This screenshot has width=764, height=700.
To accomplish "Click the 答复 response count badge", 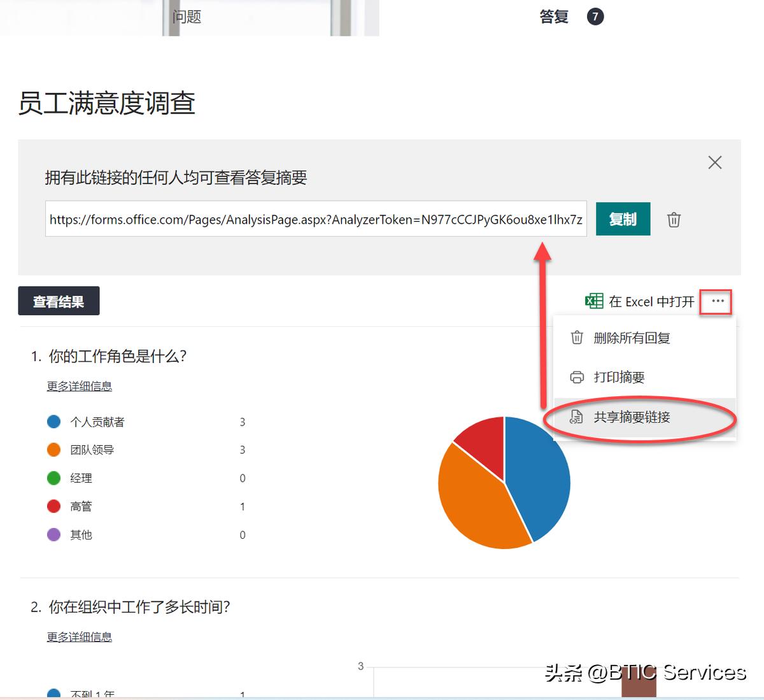I will coord(596,17).
